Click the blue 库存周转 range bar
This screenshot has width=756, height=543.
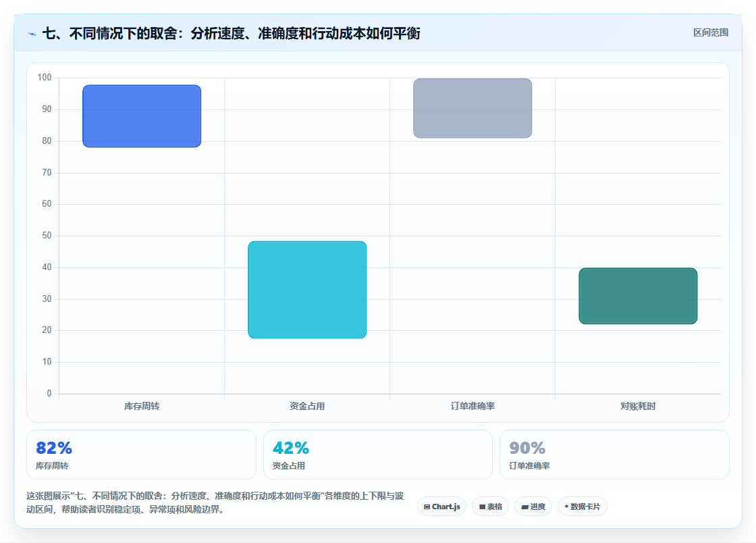(x=142, y=116)
